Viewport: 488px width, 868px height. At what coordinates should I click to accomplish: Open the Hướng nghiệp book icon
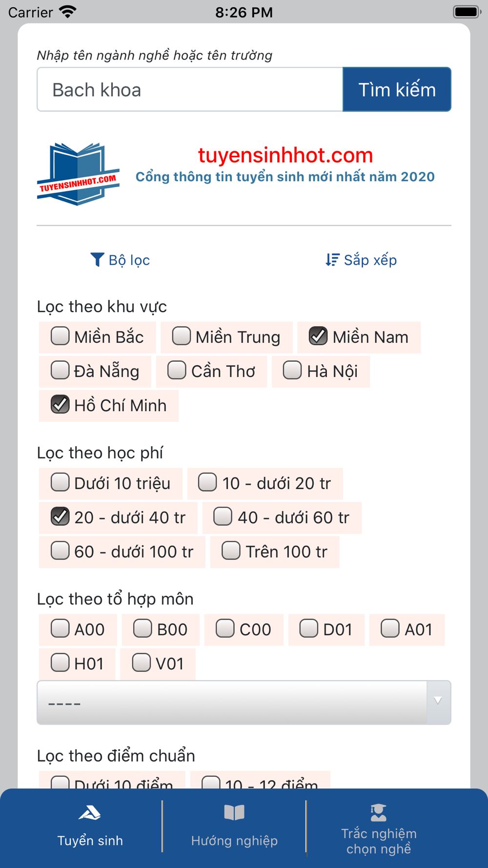[234, 813]
